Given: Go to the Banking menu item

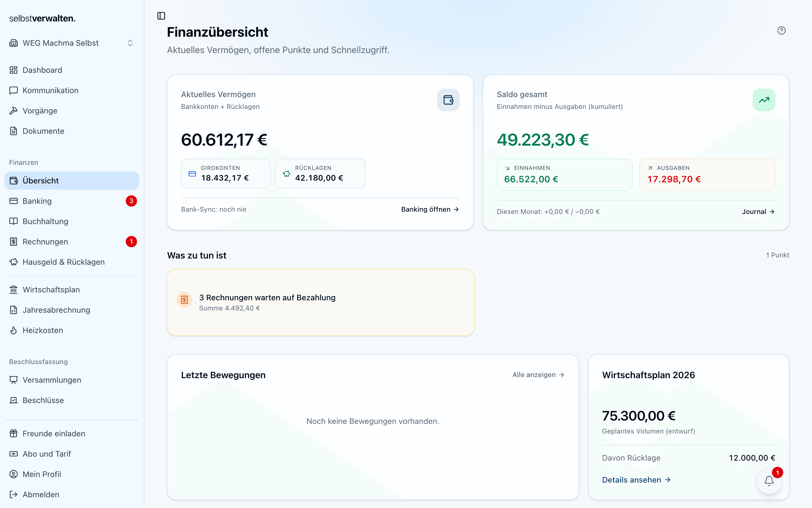Looking at the screenshot, I should tap(72, 201).
